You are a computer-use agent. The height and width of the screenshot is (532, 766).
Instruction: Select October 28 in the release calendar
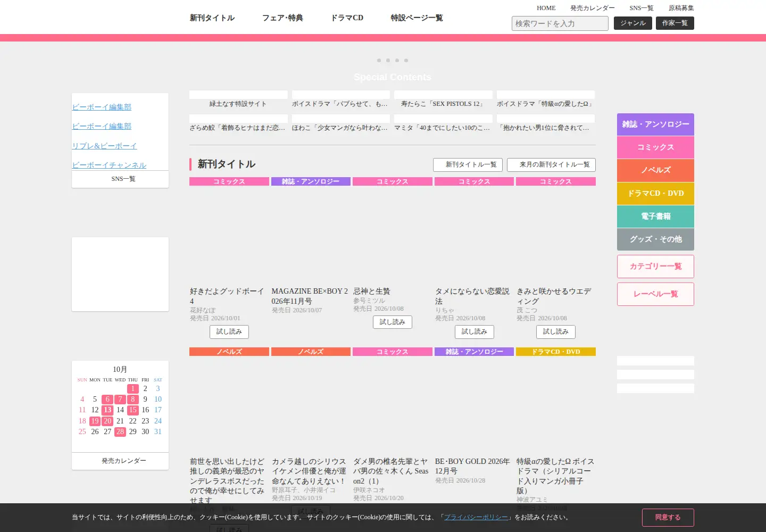click(x=120, y=432)
